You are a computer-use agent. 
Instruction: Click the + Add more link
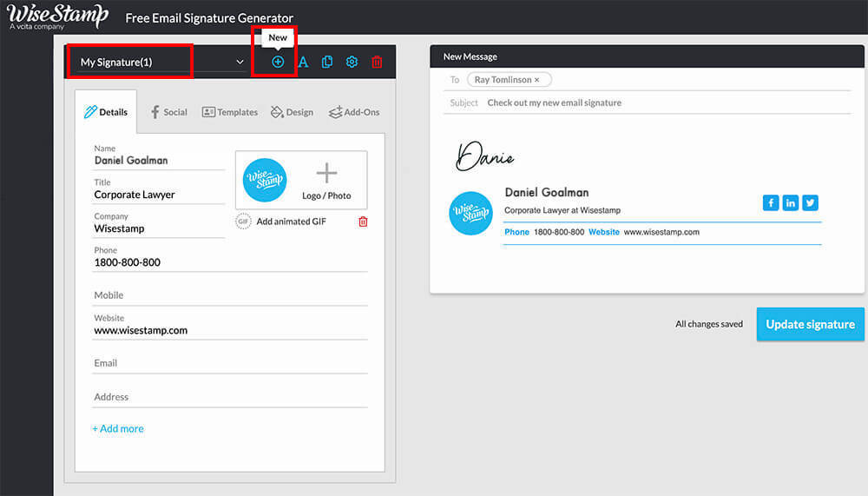point(118,428)
